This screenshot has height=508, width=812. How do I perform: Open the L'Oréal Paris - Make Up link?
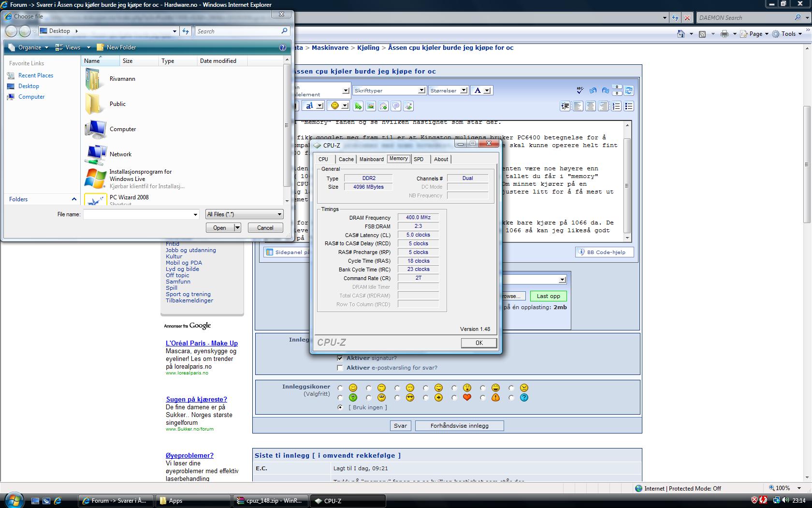pyautogui.click(x=202, y=343)
